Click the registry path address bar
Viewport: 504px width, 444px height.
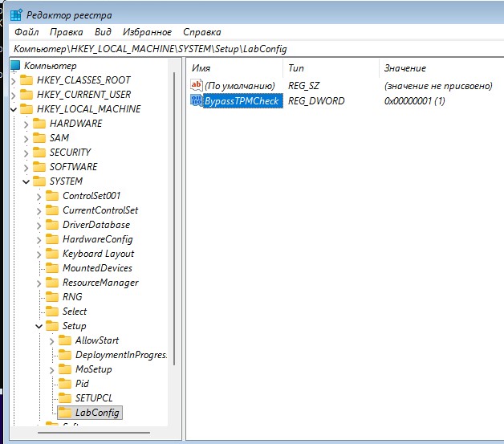click(x=257, y=49)
